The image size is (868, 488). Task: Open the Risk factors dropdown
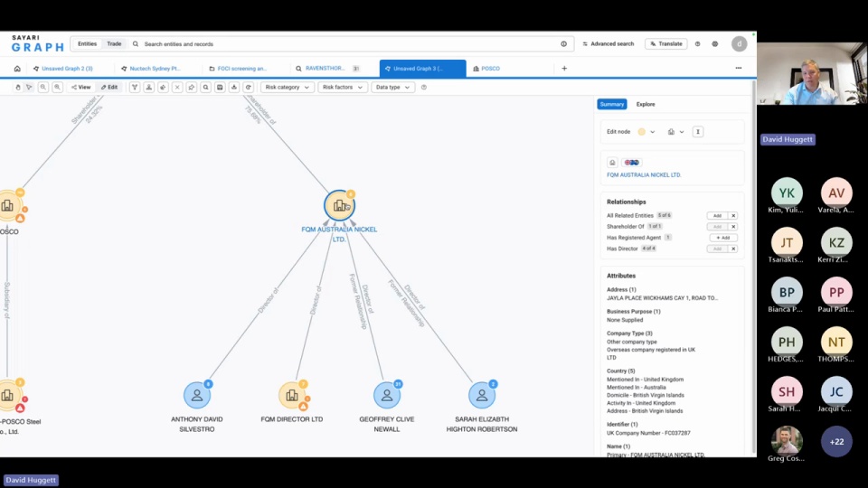click(x=342, y=88)
